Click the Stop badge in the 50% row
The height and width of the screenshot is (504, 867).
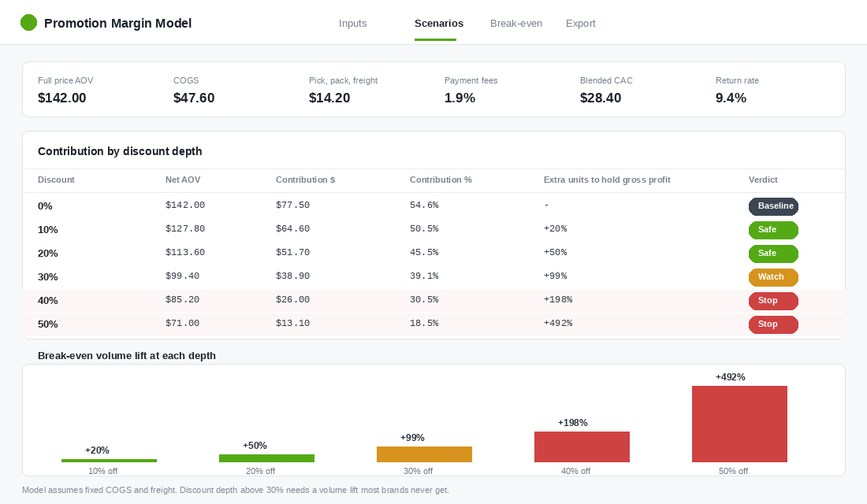pos(773,324)
